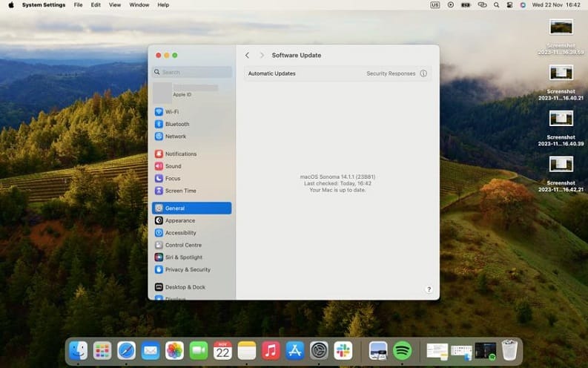Viewport: 588px width, 368px height.
Task: Open Bluetooth settings in the sidebar
Action: tap(191, 124)
